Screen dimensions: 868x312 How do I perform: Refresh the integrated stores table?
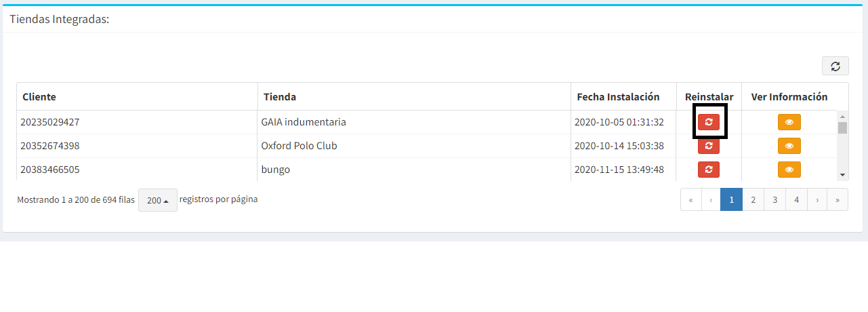click(835, 66)
